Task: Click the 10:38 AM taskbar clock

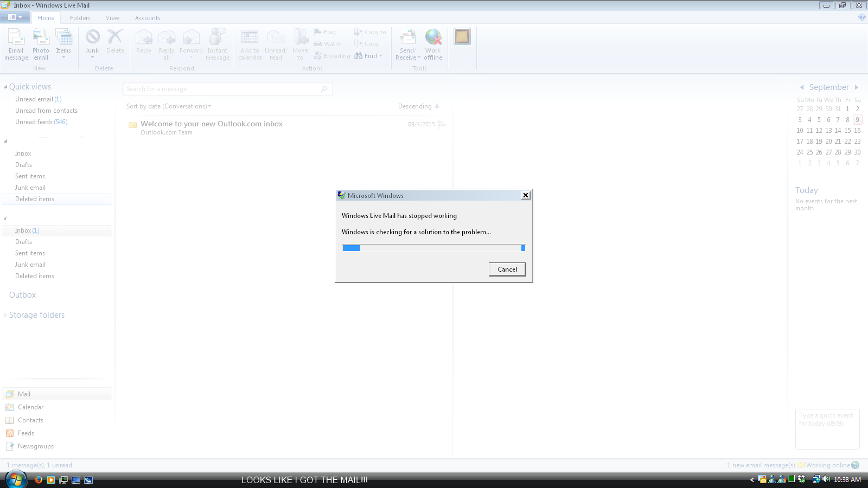Action: pos(847,480)
